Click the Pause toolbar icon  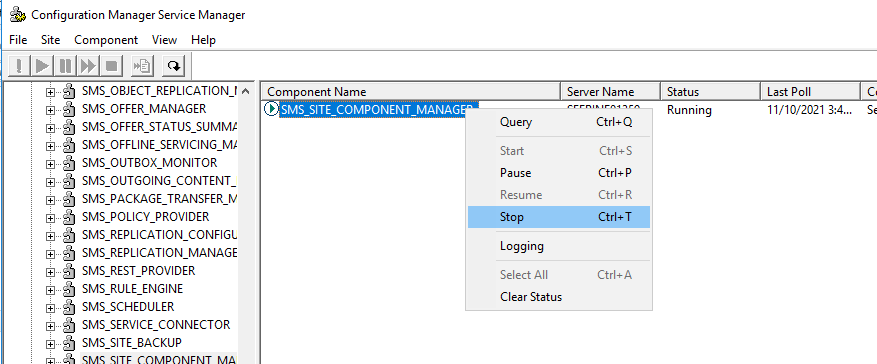[65, 67]
